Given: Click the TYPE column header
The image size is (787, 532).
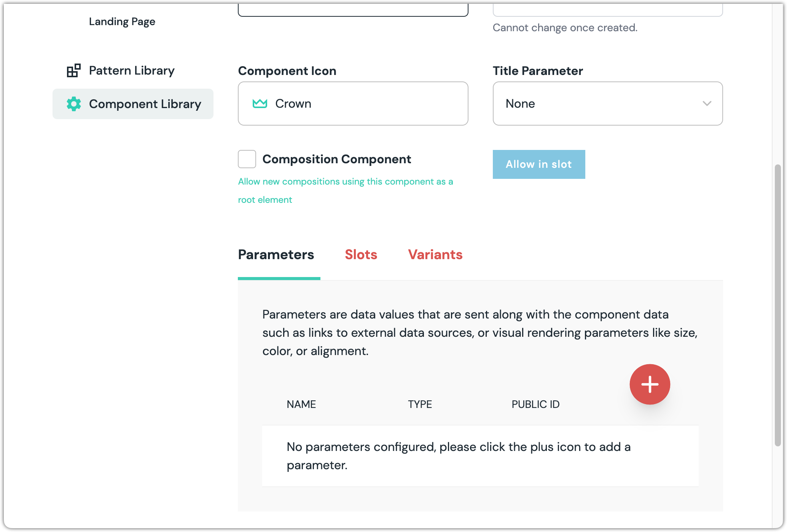Looking at the screenshot, I should tap(420, 404).
